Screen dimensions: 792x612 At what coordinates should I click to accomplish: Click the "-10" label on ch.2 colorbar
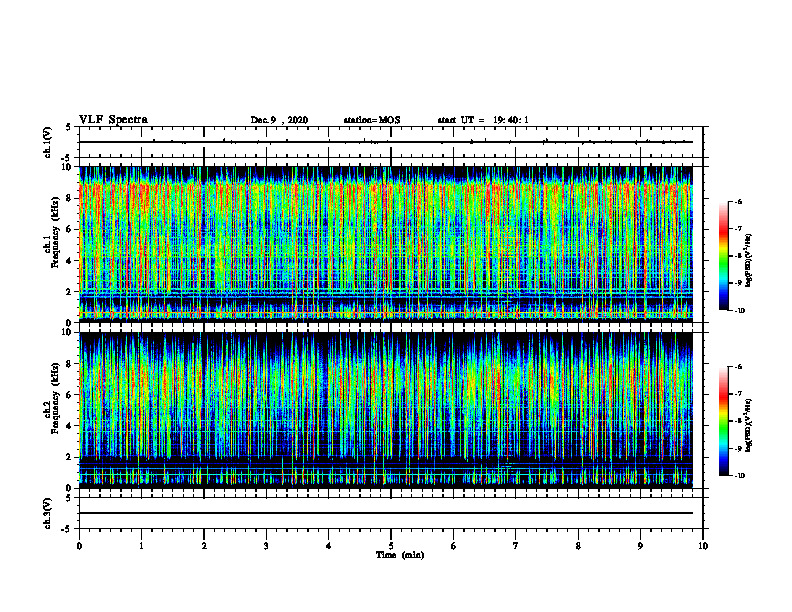point(739,476)
